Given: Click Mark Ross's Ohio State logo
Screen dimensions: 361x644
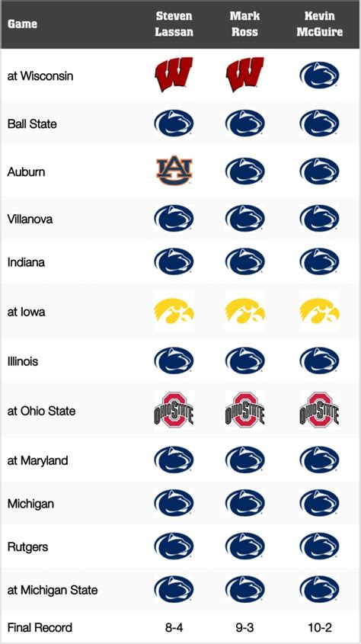Looking at the screenshot, I should point(245,409).
